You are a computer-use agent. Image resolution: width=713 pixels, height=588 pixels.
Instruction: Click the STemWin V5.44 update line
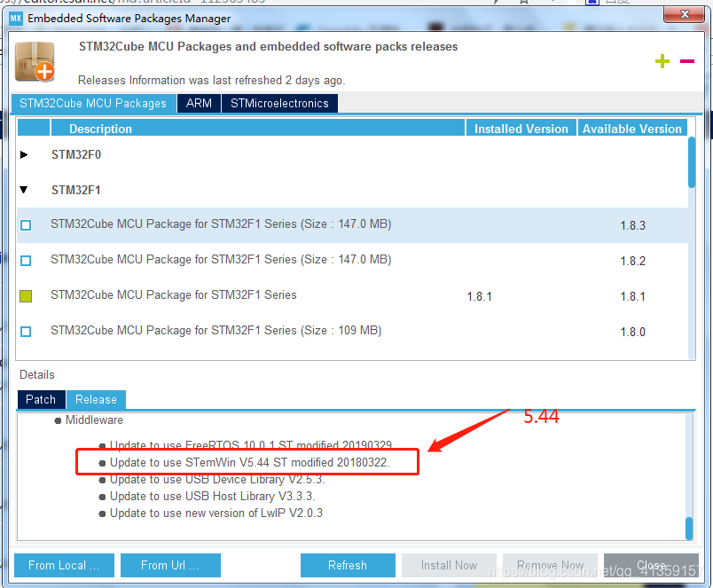(x=250, y=462)
